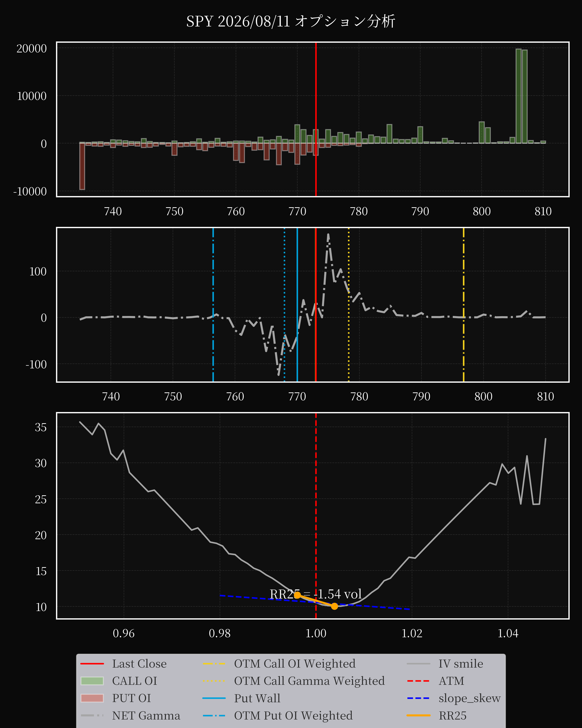Click the solid blue Put Wall line at 770
Viewport: 582px width, 728px height.
(297, 305)
